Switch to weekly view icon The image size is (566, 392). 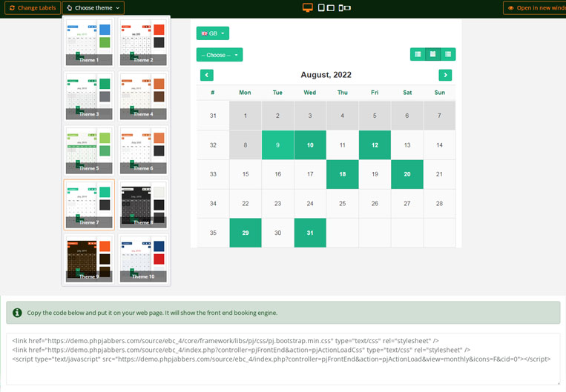point(448,54)
